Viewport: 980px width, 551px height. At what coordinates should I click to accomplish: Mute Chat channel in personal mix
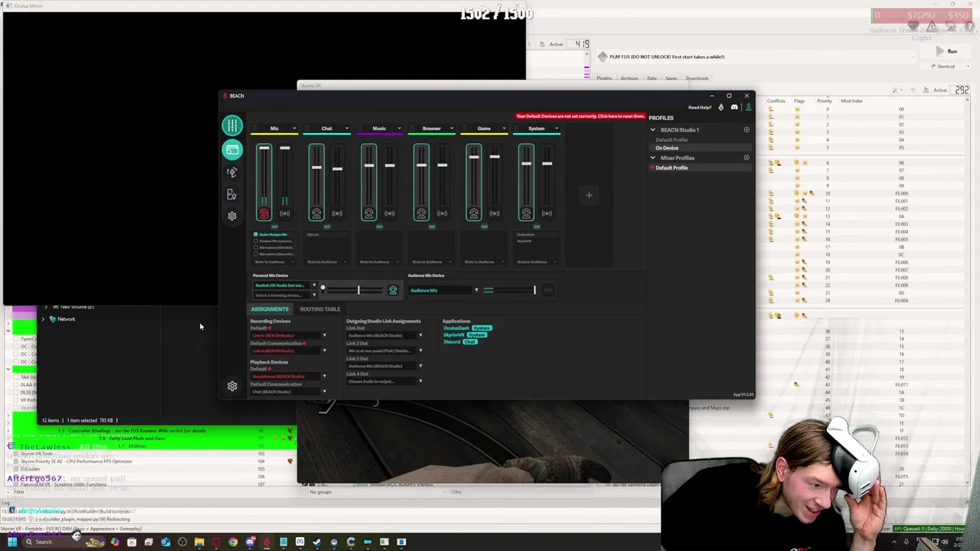pyautogui.click(x=316, y=214)
